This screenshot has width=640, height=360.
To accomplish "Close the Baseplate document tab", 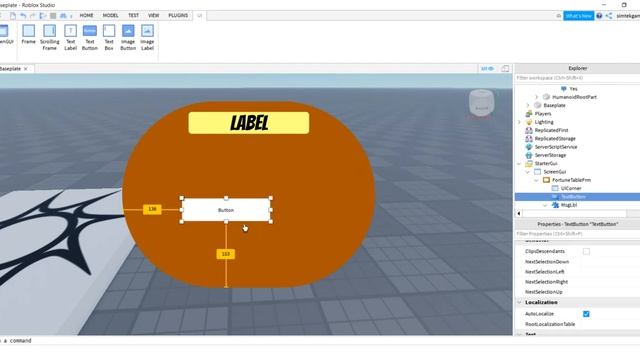I will pyautogui.click(x=26, y=69).
